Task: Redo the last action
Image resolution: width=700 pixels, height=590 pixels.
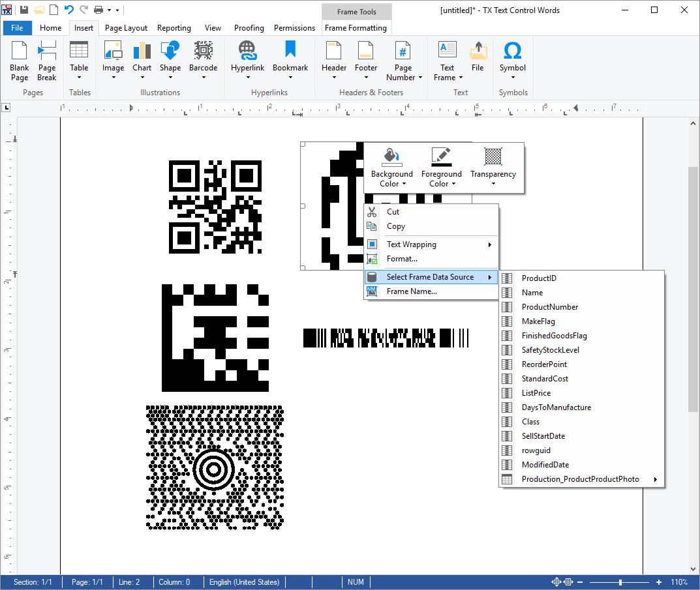Action: (84, 10)
